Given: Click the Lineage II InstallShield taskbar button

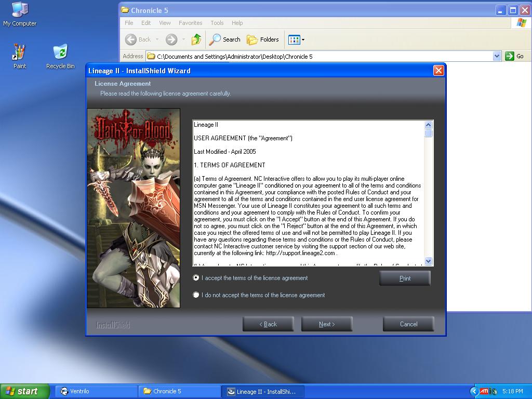Looking at the screenshot, I should [x=262, y=391].
